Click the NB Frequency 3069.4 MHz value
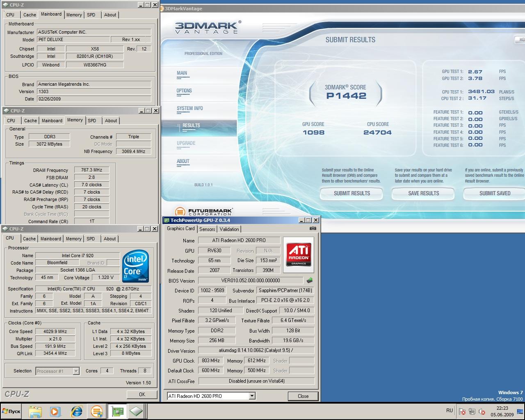525x420 pixels. click(x=133, y=151)
